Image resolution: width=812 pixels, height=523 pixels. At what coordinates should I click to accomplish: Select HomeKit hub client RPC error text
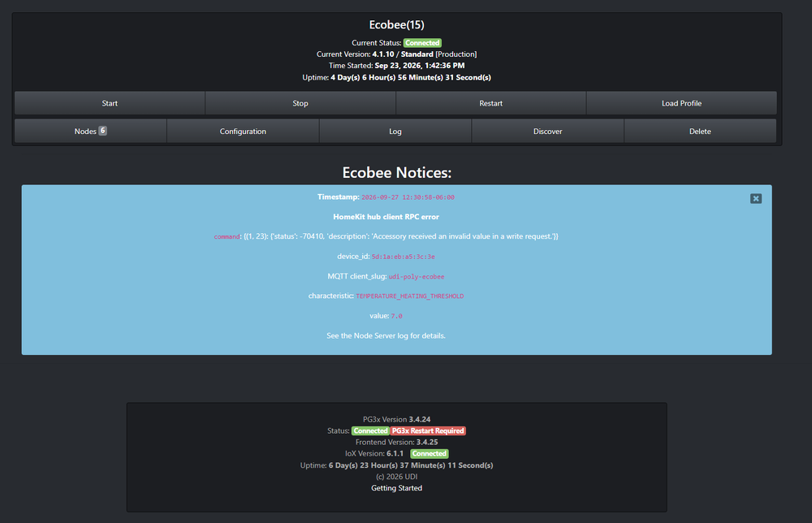[x=386, y=217]
